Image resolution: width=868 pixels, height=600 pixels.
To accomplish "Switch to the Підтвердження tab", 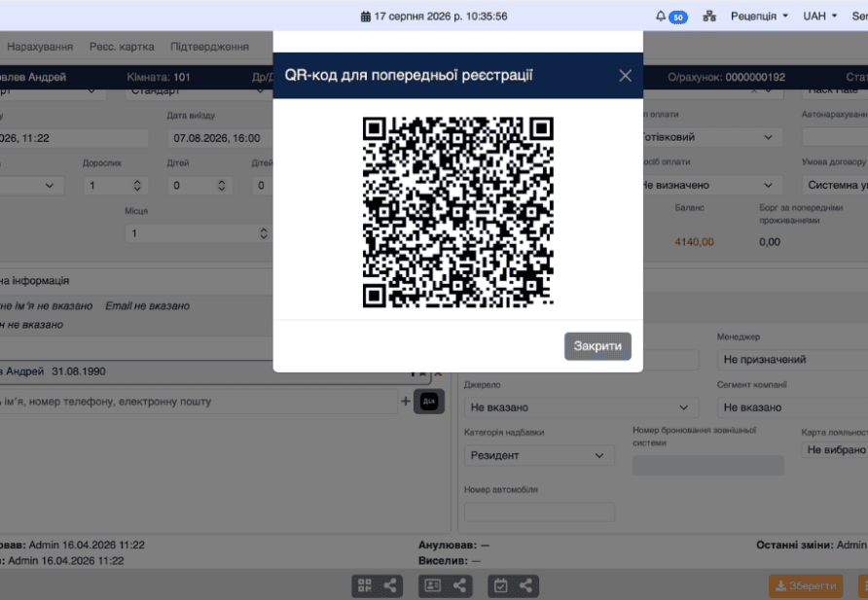I will pyautogui.click(x=209, y=47).
